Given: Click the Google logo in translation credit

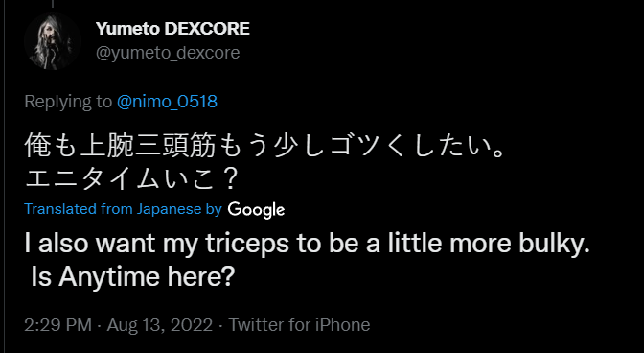Looking at the screenshot, I should tap(256, 210).
